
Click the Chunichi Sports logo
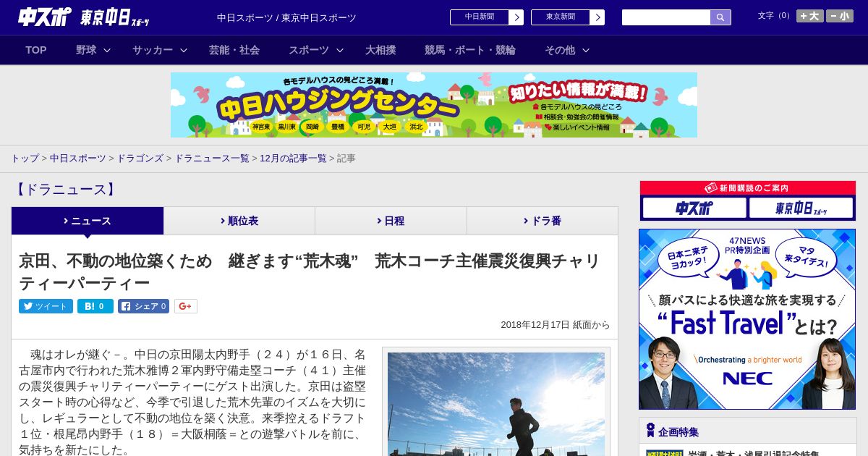click(x=45, y=17)
